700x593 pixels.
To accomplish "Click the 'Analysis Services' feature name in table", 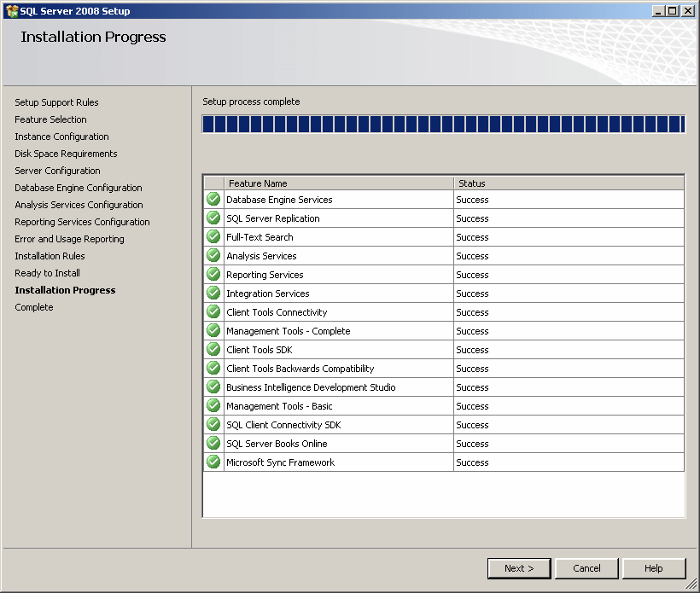I will (261, 256).
